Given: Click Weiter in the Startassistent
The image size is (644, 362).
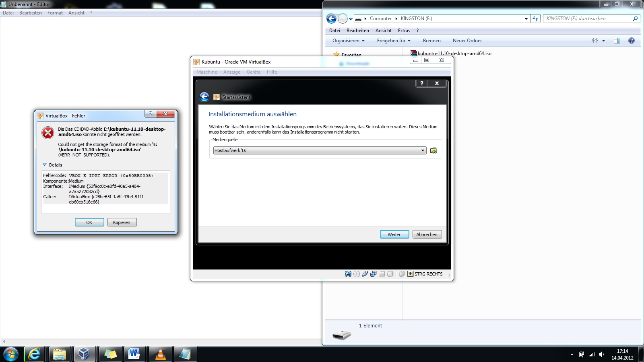Looking at the screenshot, I should pyautogui.click(x=394, y=234).
